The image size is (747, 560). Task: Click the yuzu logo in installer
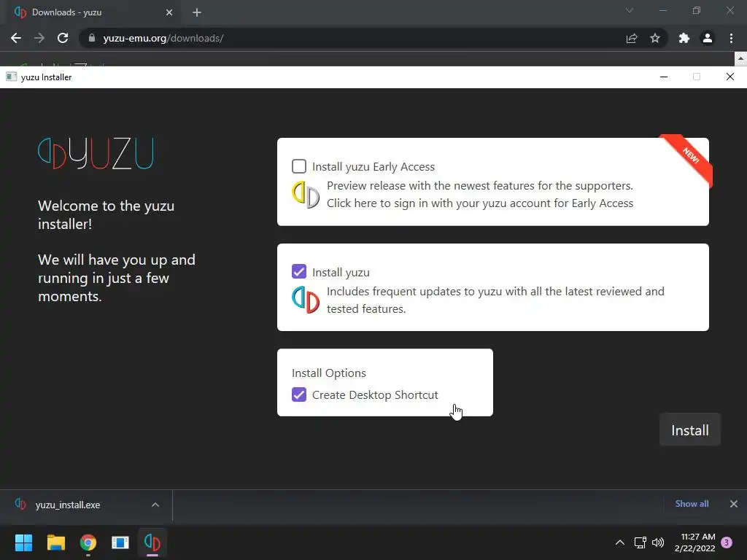[96, 153]
